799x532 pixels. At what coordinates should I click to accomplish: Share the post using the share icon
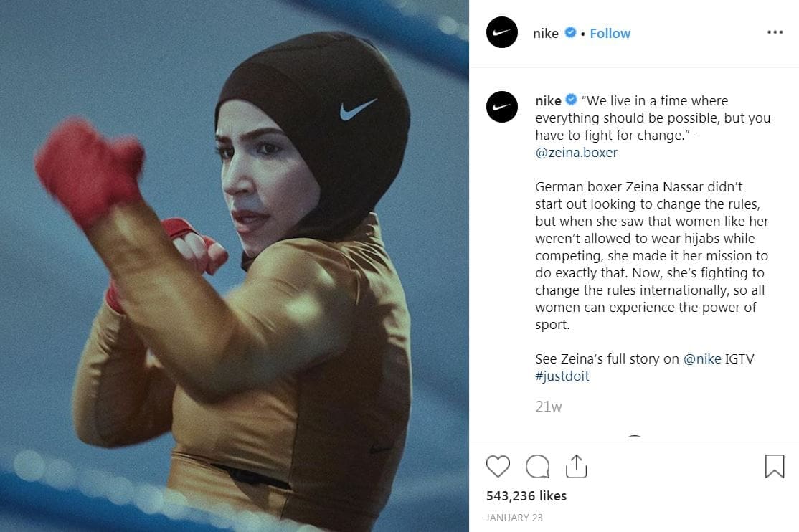577,466
